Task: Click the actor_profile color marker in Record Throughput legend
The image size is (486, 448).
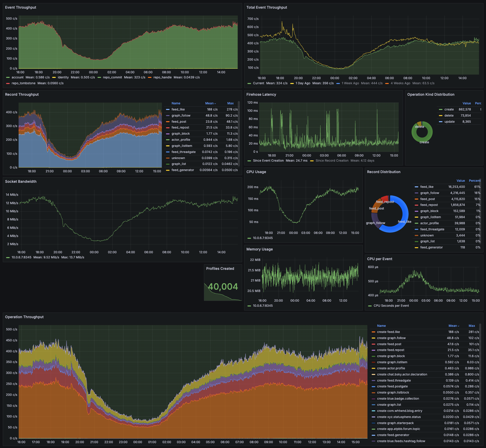Action: [x=168, y=139]
